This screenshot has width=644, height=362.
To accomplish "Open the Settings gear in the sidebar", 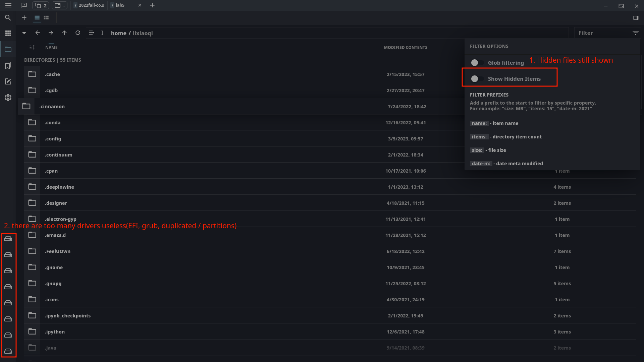I will pos(8,98).
